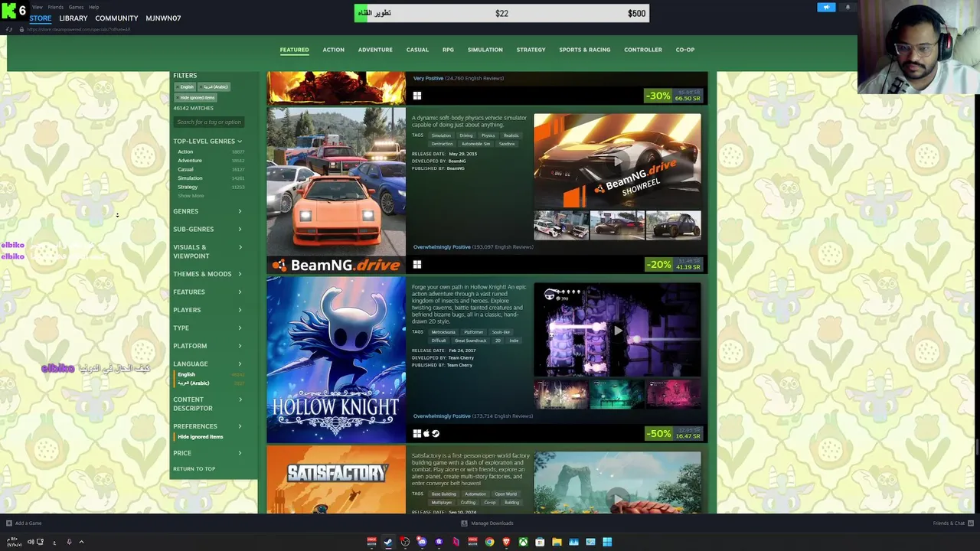Filter by the Simulation top-level genre
Image resolution: width=980 pixels, height=551 pixels.
point(190,178)
